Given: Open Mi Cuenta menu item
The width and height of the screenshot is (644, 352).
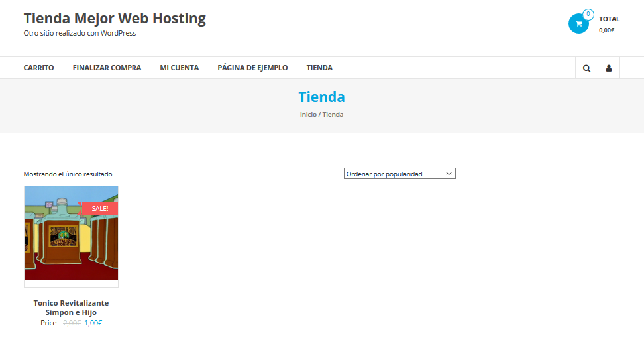Looking at the screenshot, I should (x=180, y=68).
